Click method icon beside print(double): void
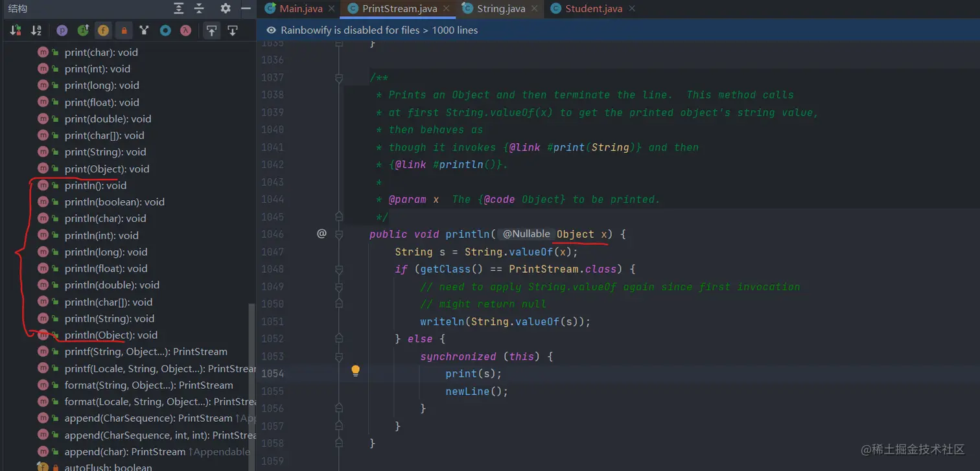The width and height of the screenshot is (980, 471). (43, 119)
